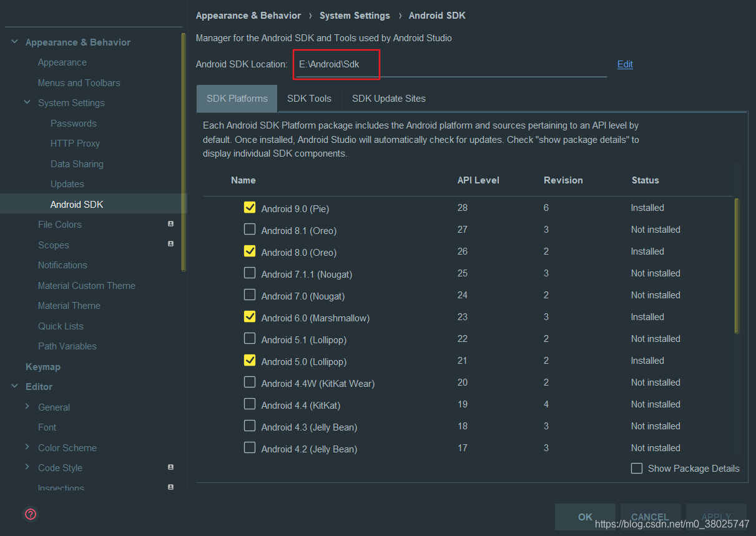Click the Revision column header
Viewport: 756px width, 536px height.
coord(563,180)
